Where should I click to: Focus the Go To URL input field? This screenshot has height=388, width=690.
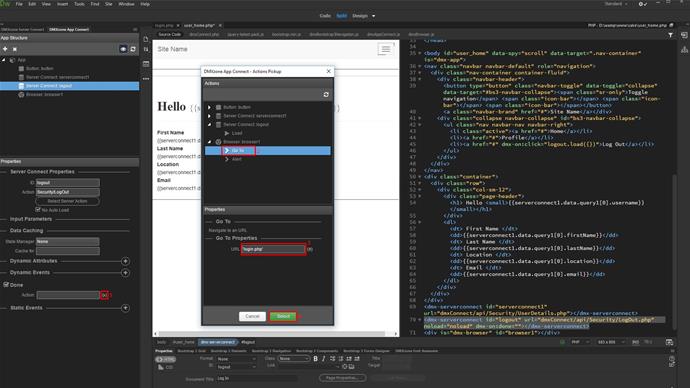[x=273, y=249]
